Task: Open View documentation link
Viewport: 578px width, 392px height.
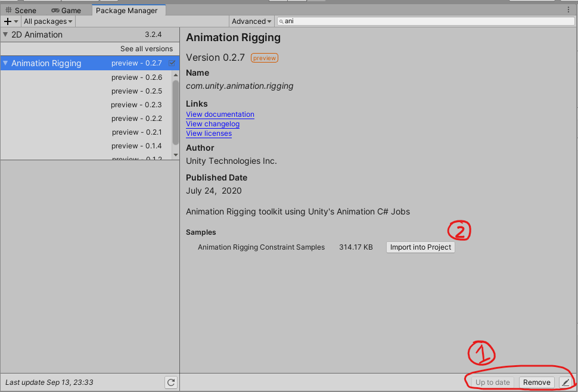Action: [220, 114]
